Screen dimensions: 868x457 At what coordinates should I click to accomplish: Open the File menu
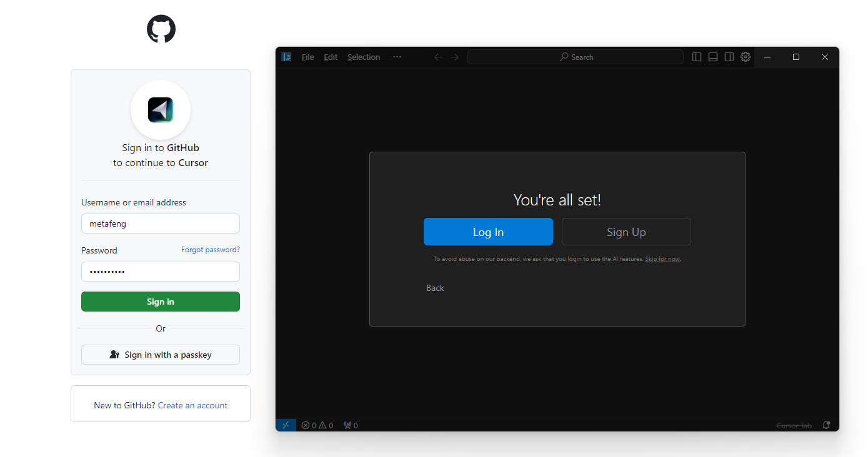[x=308, y=57]
